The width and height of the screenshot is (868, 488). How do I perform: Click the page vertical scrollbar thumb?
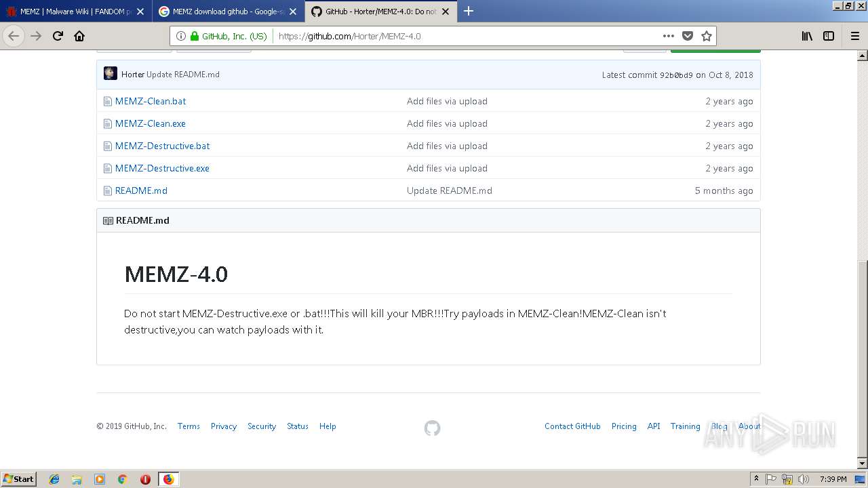[863, 358]
